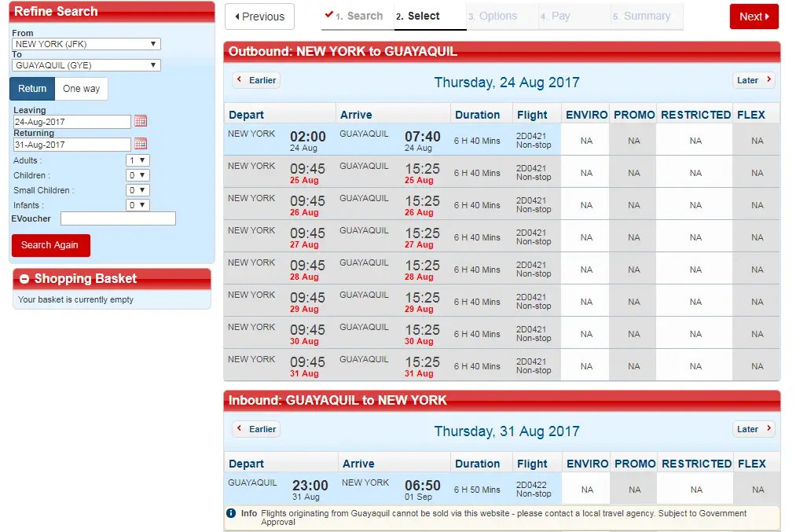Screen dimensions: 796x532
Task: Open the To destination dropdown
Action: point(86,65)
